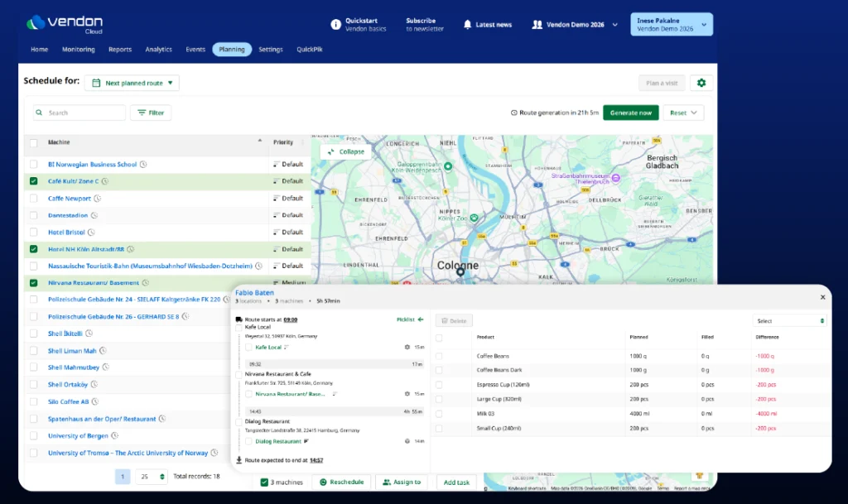This screenshot has height=504, width=848.
Task: Close the Fabio Baten route panel
Action: 822,297
